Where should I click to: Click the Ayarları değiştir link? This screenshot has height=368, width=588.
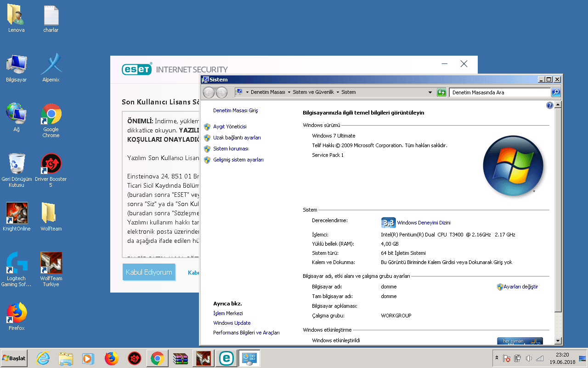pyautogui.click(x=520, y=287)
